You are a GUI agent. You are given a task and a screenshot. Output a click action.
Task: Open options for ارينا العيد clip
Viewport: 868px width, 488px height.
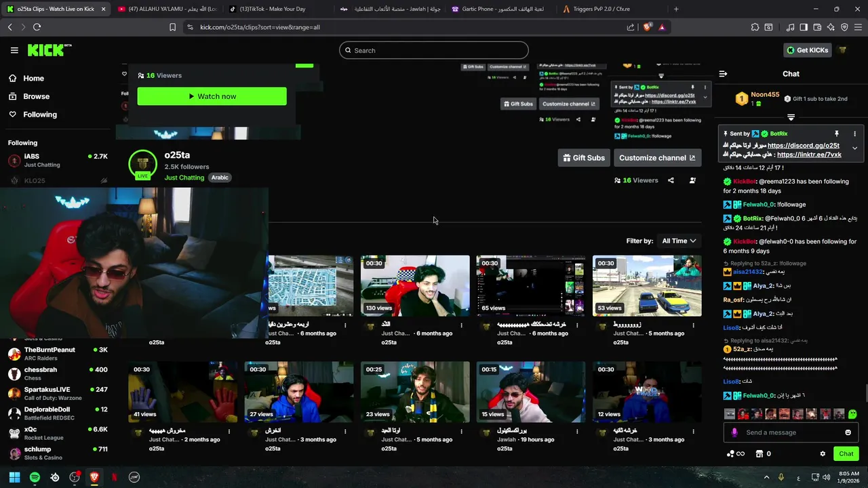pos(461,431)
